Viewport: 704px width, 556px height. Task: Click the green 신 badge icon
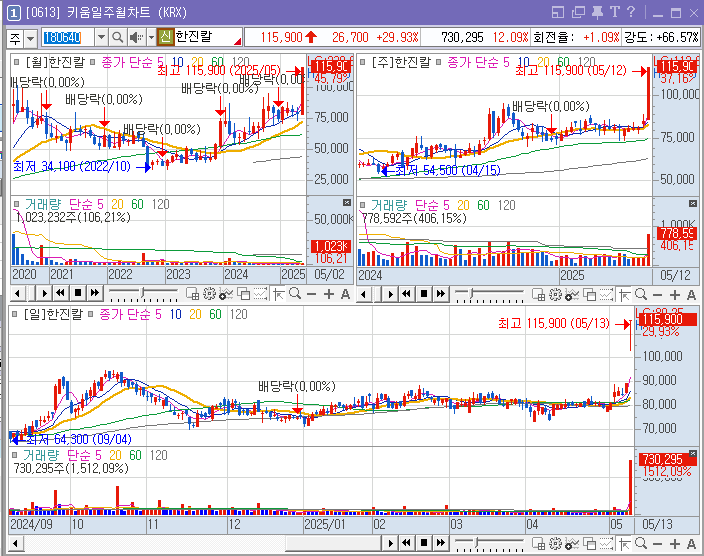tap(165, 37)
